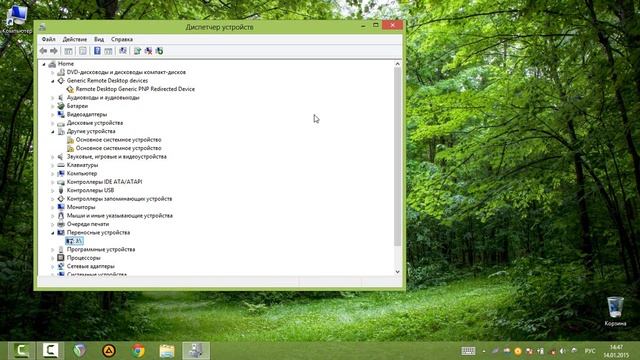Click the vertical scrollbar thumb

coord(398,157)
